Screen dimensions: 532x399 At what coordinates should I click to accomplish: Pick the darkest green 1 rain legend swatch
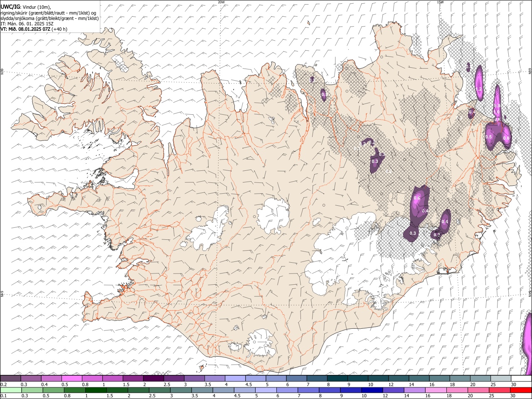[96, 390]
